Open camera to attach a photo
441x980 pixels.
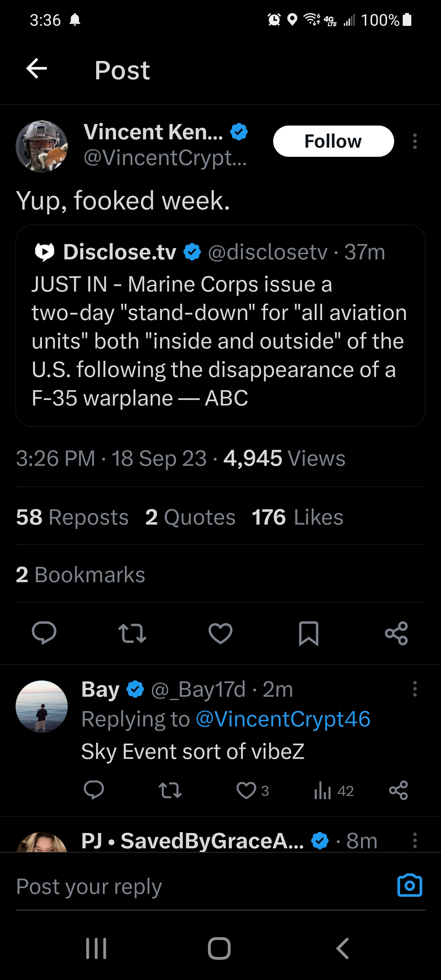tap(409, 886)
